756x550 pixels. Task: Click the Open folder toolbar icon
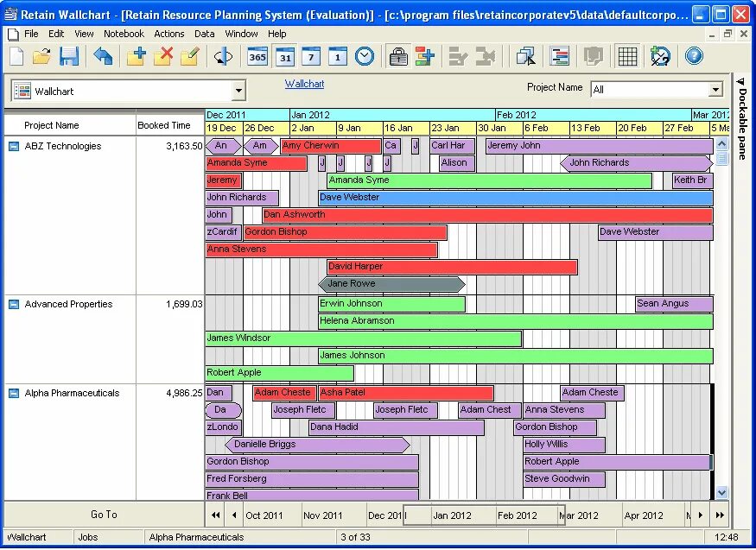(42, 57)
